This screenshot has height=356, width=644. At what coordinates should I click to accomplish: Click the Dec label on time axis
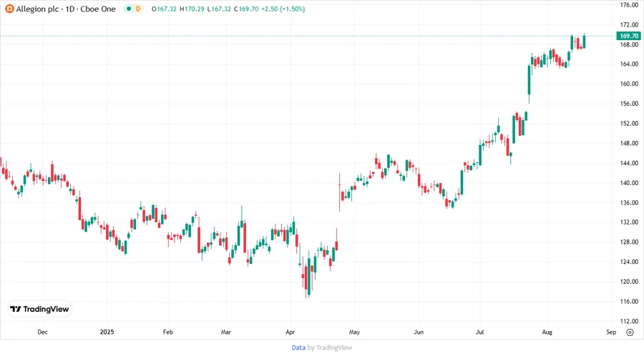[x=42, y=332]
